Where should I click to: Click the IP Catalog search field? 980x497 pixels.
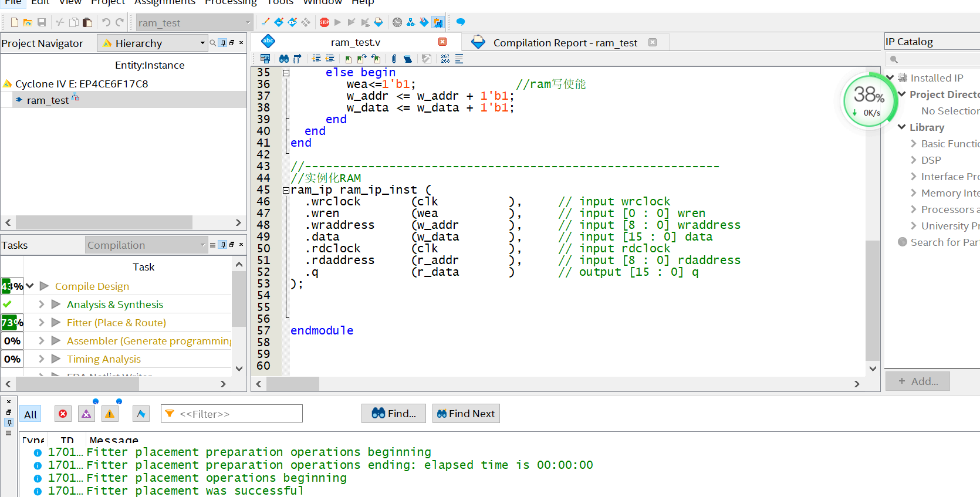(933, 59)
